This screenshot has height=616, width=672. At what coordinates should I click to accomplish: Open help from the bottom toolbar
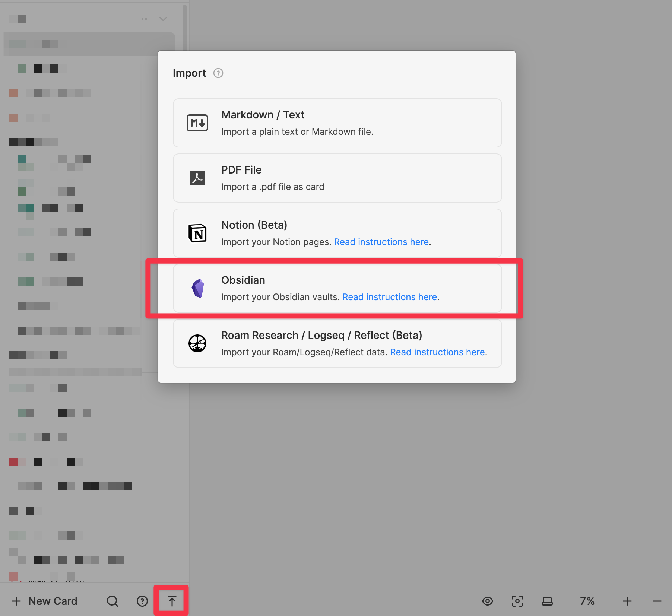(142, 601)
